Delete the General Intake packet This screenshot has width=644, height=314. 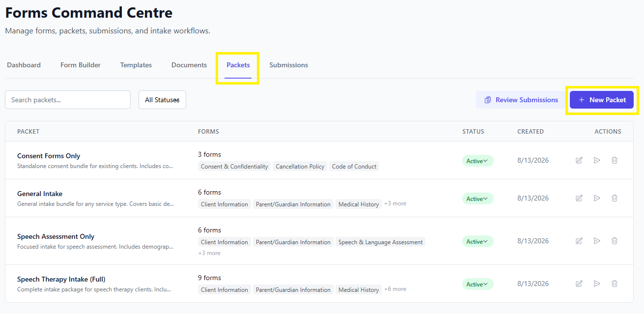pos(615,198)
